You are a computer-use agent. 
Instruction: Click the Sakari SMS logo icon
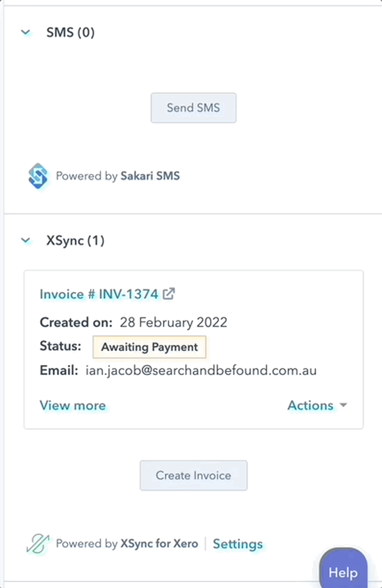38,176
